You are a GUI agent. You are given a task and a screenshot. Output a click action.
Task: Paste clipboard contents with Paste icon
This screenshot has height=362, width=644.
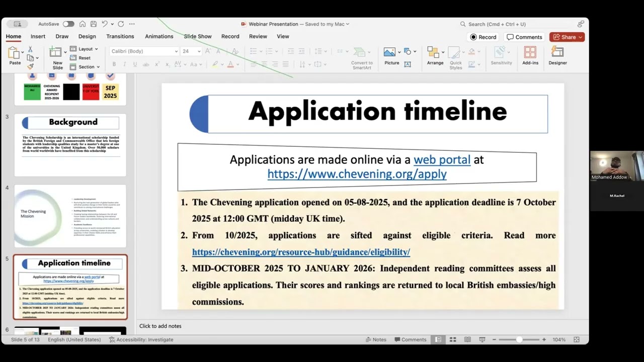pos(14,53)
